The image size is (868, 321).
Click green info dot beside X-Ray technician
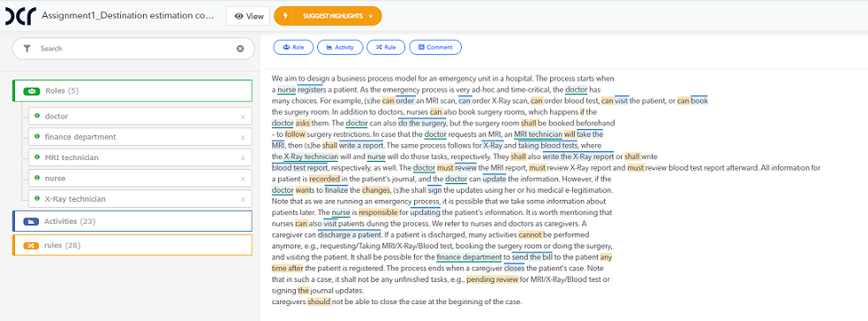(x=37, y=198)
